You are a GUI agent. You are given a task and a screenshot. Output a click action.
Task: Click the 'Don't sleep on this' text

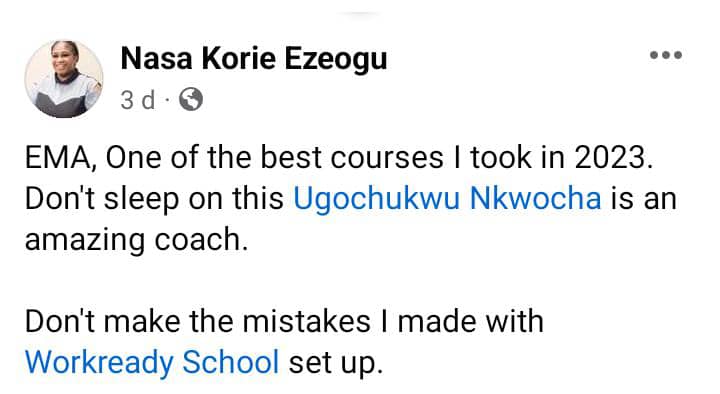[x=154, y=199]
